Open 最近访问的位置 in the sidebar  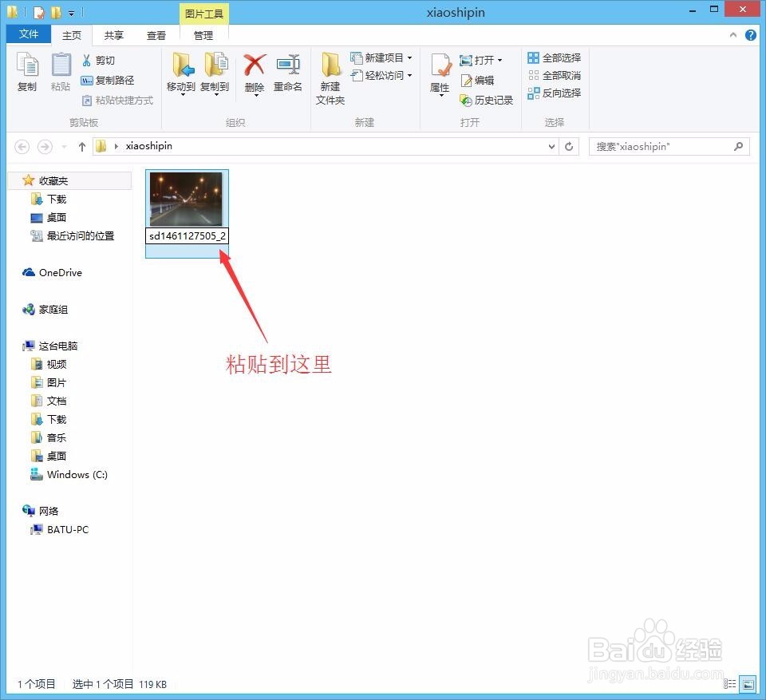73,235
